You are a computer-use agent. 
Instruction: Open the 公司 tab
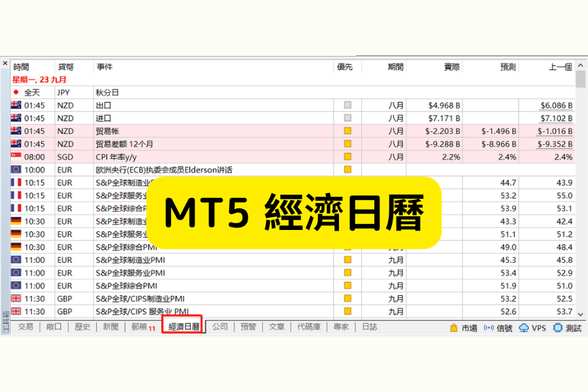coord(220,327)
